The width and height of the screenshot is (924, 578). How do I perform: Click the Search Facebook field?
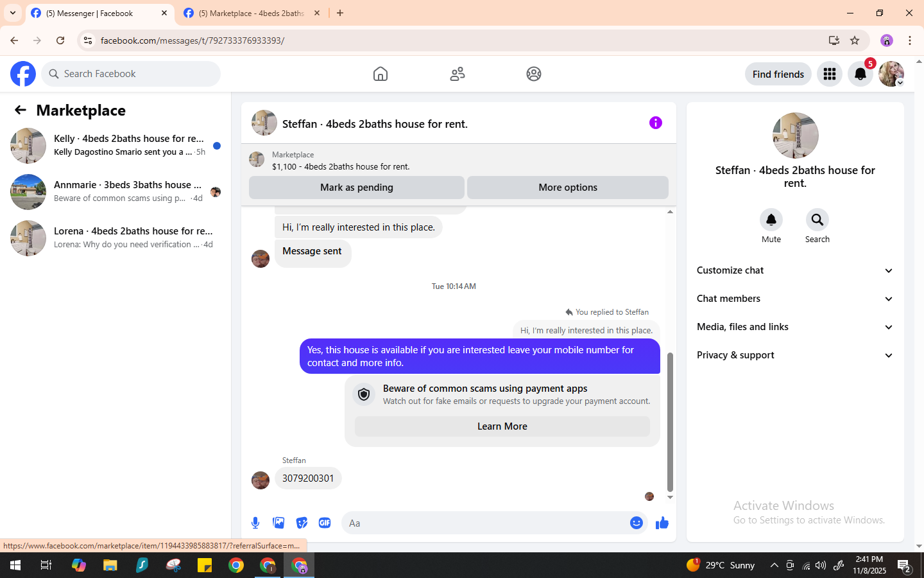(131, 74)
